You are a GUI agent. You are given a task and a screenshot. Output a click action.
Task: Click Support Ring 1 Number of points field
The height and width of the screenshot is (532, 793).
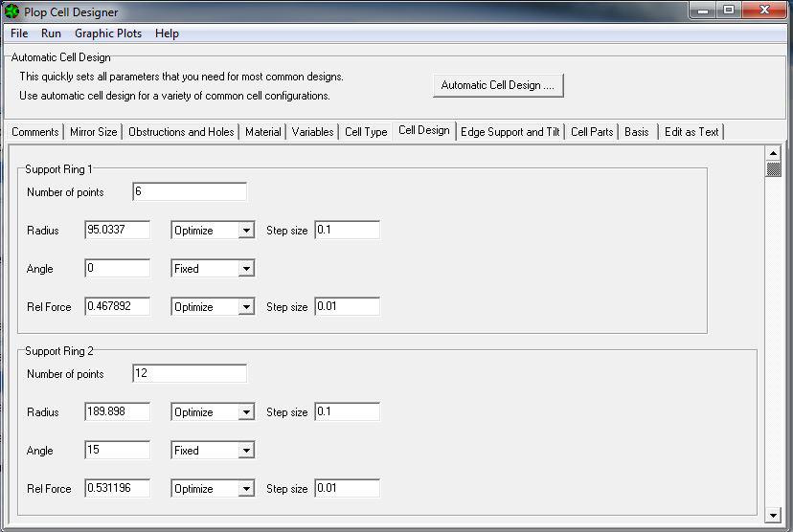pyautogui.click(x=190, y=191)
